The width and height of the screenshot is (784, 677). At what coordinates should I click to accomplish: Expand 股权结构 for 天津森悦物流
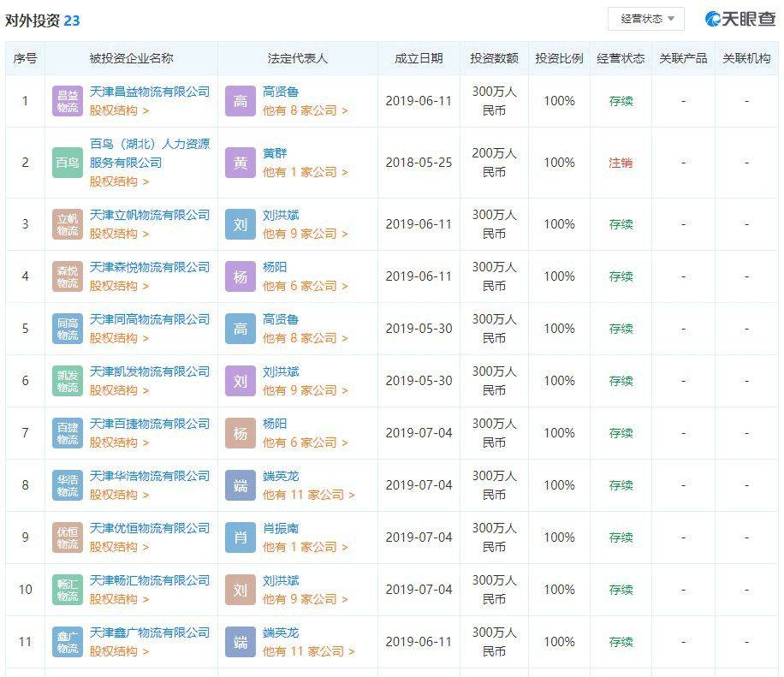[119, 286]
